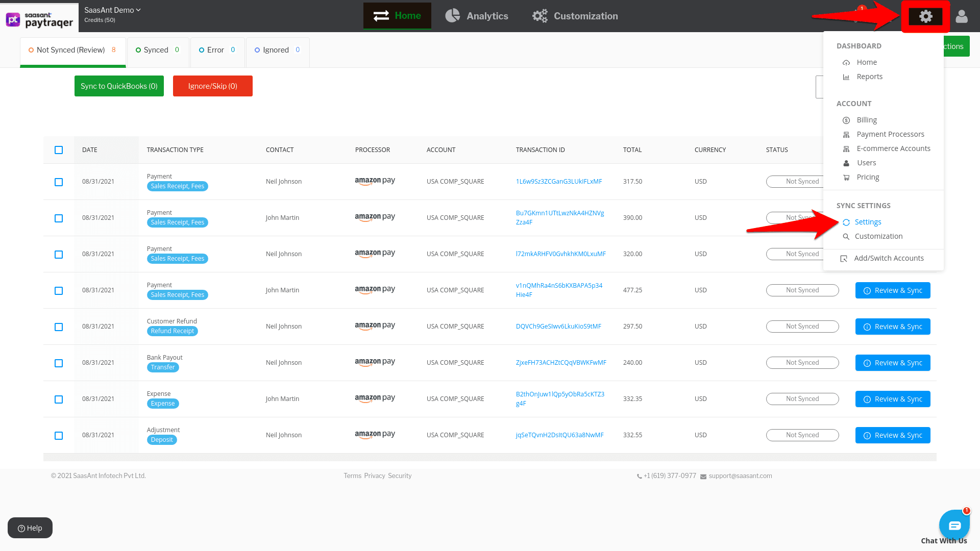Click the TOTAL column header
This screenshot has height=551, width=980.
pos(632,150)
